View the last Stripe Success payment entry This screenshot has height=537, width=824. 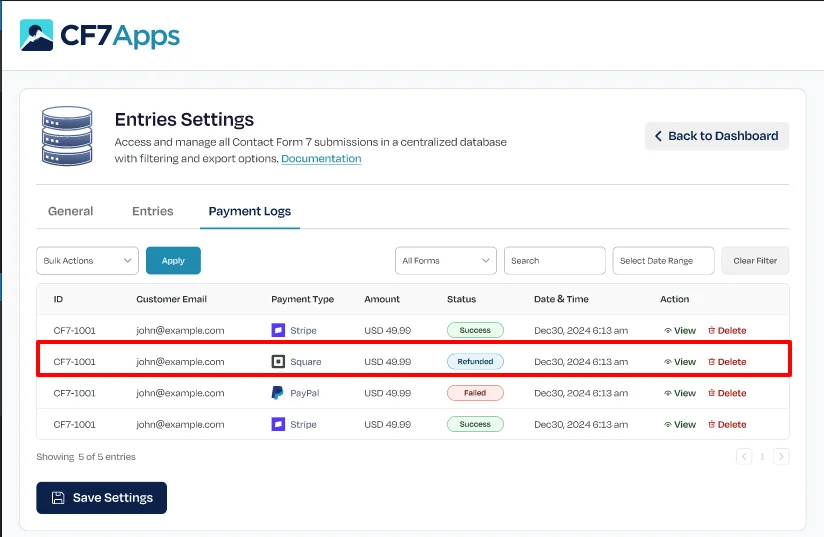point(680,425)
